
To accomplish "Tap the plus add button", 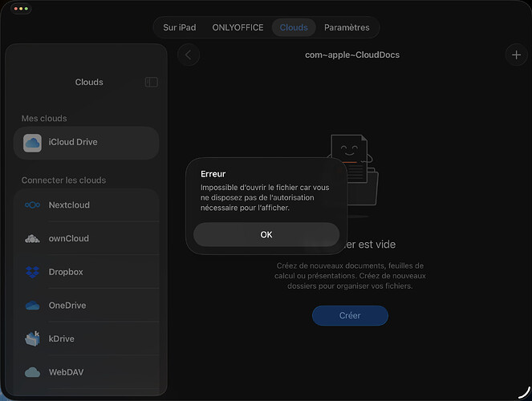I will tap(517, 55).
